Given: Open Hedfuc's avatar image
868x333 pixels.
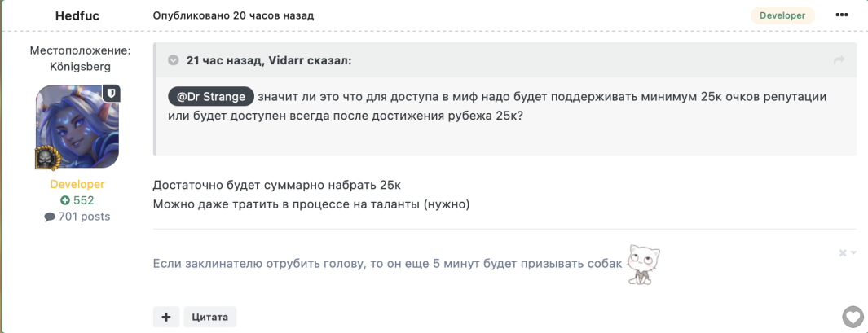Looking at the screenshot, I should point(77,127).
